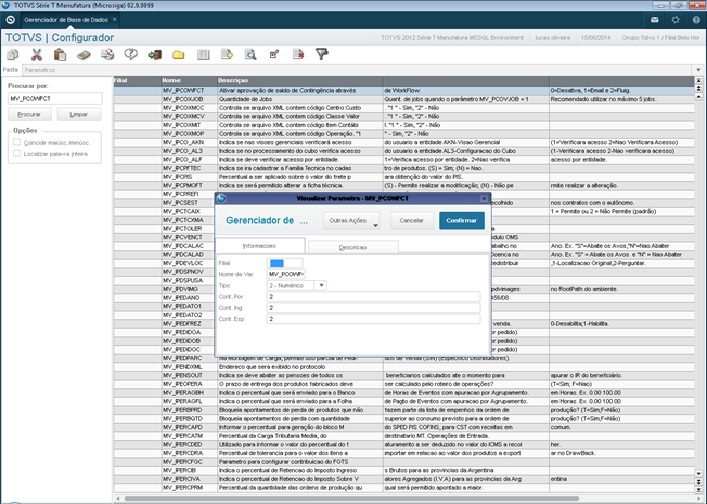Click the single line-down arrow in grid

(x=698, y=474)
